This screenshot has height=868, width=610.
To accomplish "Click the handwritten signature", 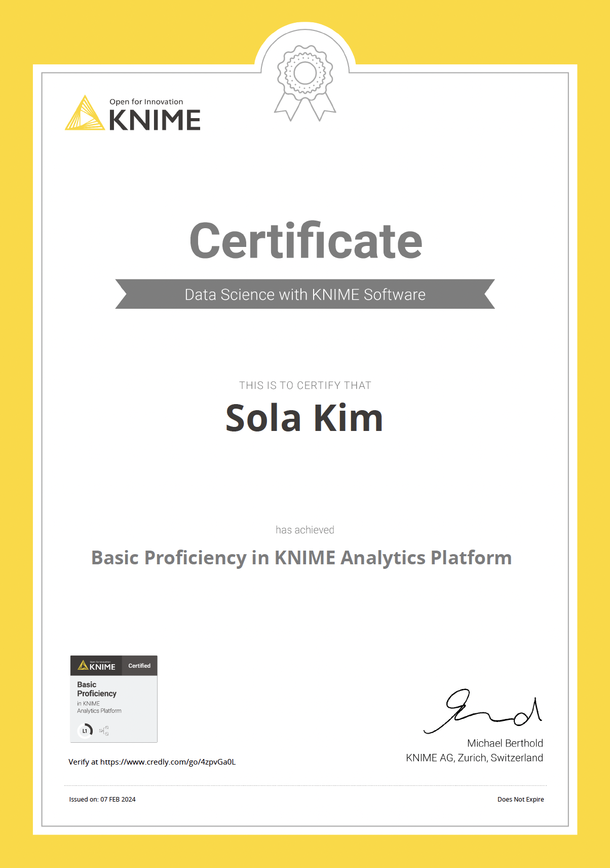I will (x=483, y=711).
